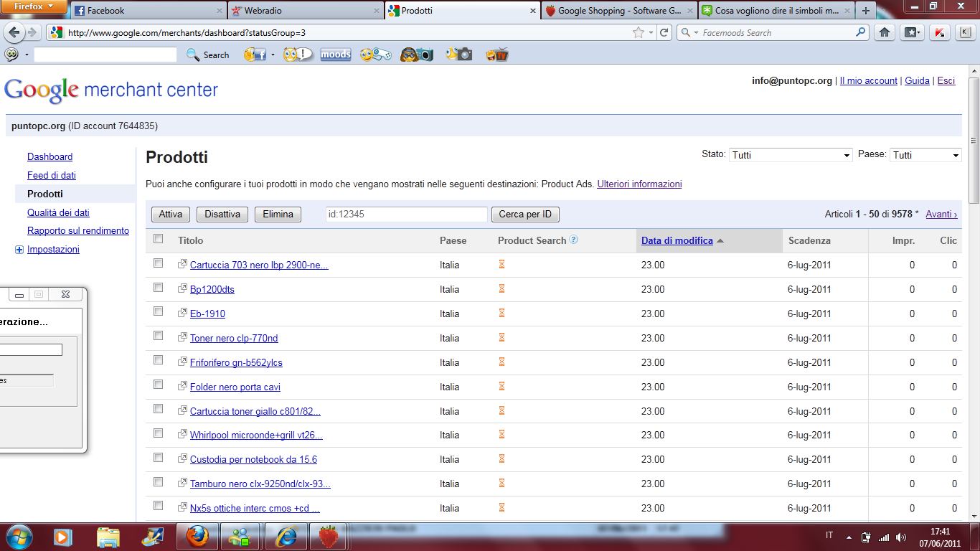The height and width of the screenshot is (551, 980).
Task: Check the box for Cartuccia 703 nero
Action: pyautogui.click(x=158, y=263)
